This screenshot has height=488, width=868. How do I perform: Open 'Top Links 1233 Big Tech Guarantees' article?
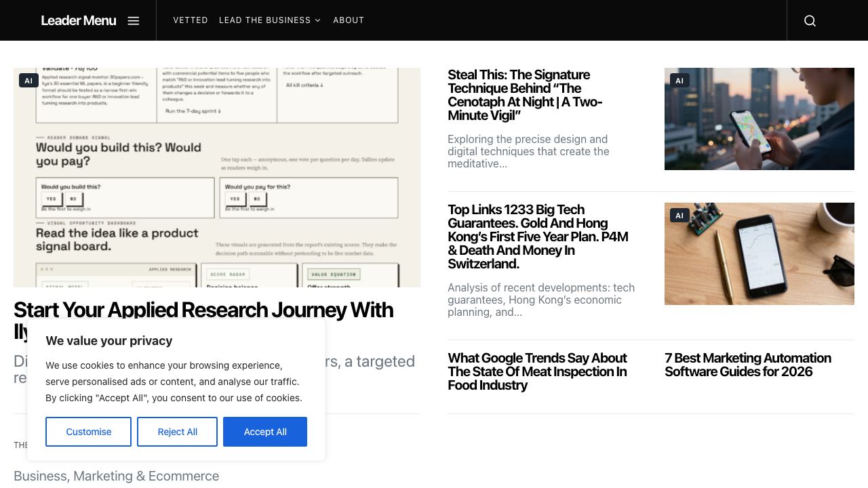click(x=538, y=237)
